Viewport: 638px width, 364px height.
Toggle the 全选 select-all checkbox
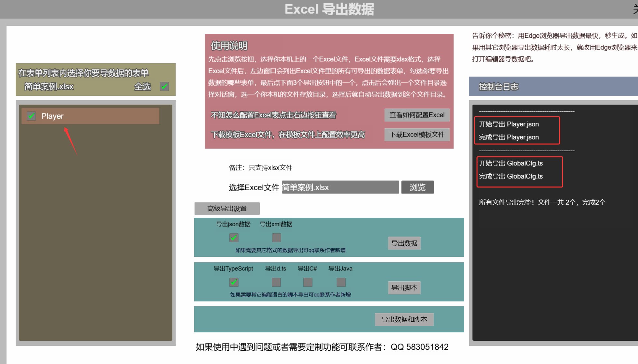coord(165,86)
